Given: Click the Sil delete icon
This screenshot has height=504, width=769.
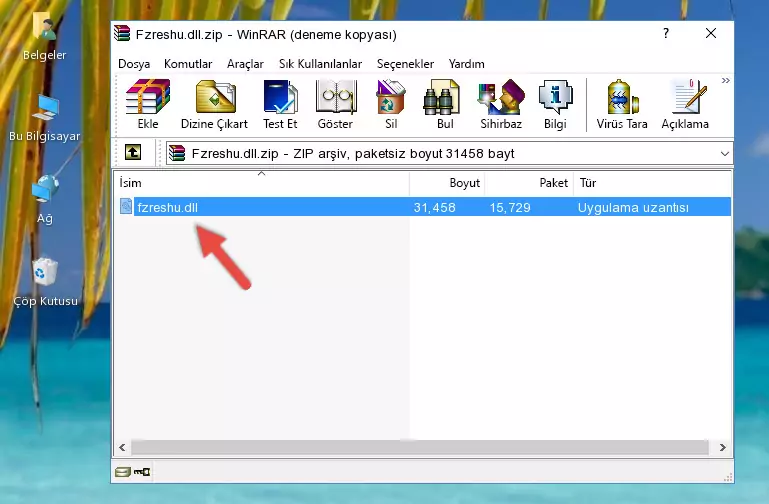Looking at the screenshot, I should pyautogui.click(x=391, y=97).
